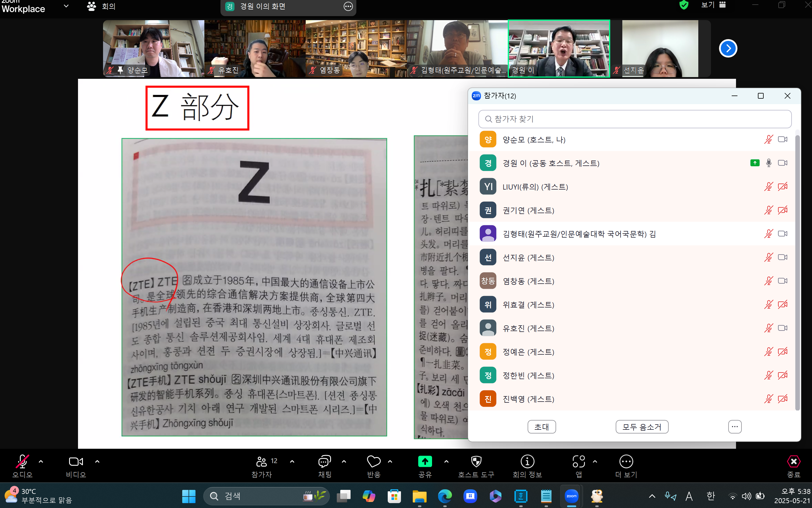This screenshot has height=508, width=812.
Task: Select participant row 위효결 (게스트)
Action: (x=632, y=304)
